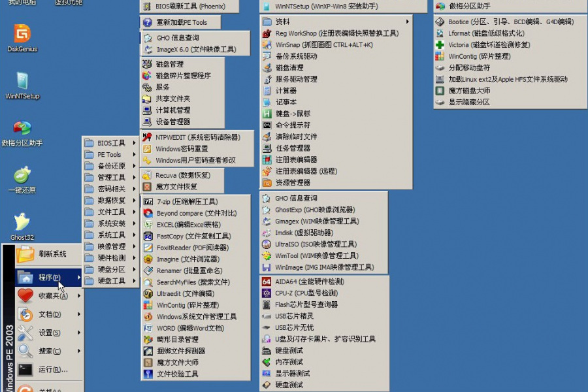Open WinSnap screenshot tool

coord(336,44)
